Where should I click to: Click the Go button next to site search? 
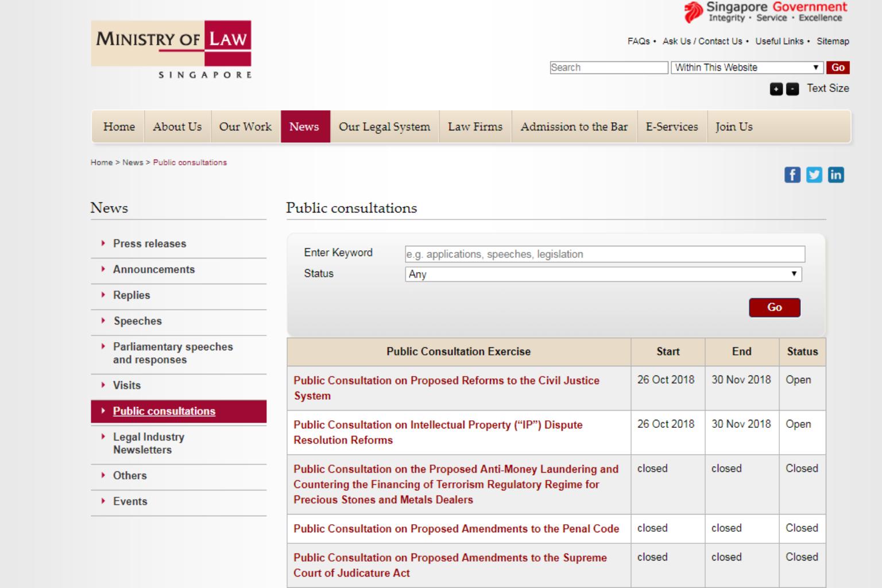[x=838, y=68]
